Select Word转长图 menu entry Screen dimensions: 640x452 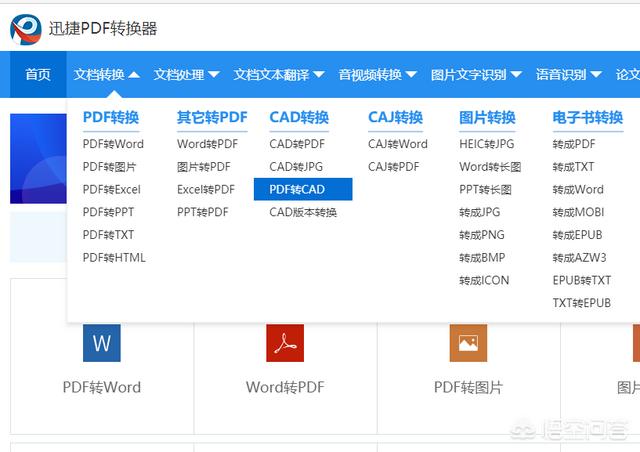pyautogui.click(x=490, y=167)
